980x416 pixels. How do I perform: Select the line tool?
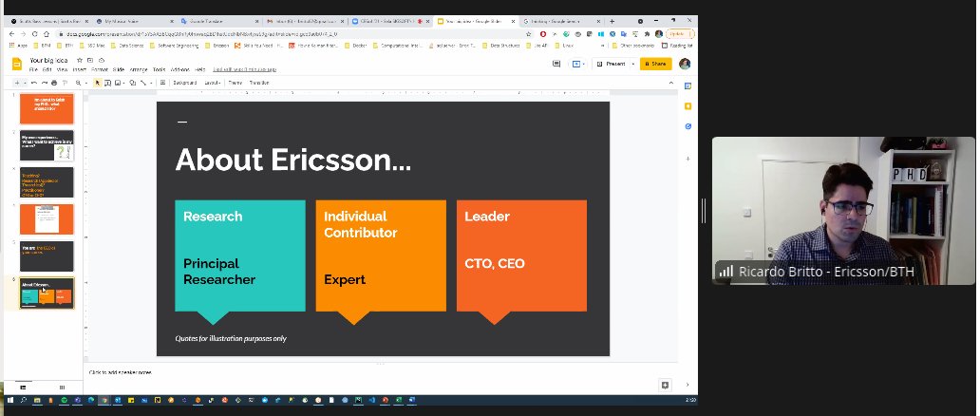pos(143,83)
